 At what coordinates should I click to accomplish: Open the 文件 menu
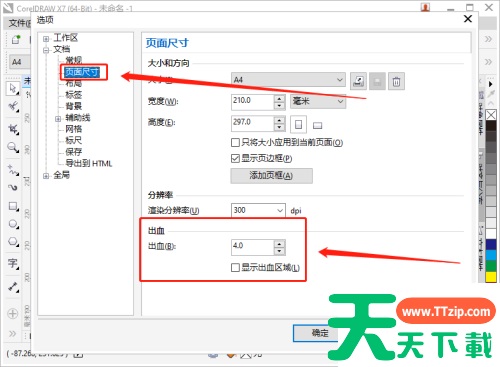click(19, 23)
